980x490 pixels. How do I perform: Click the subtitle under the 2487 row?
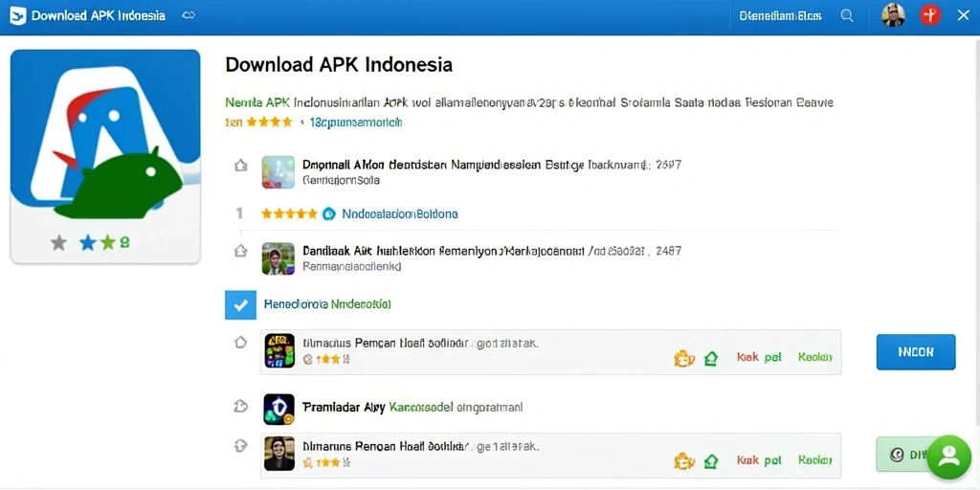[351, 266]
